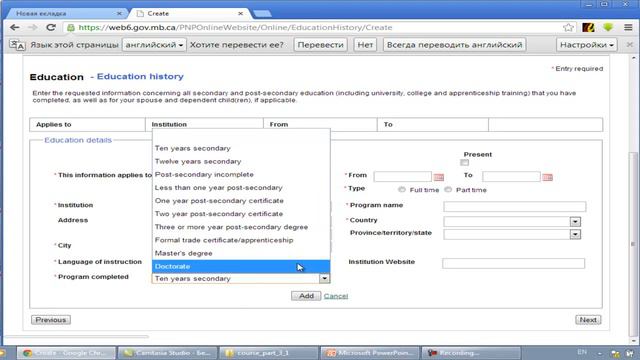Open Camtasia Studio from the taskbar
Image resolution: width=640 pixels, height=360 pixels.
click(x=167, y=353)
